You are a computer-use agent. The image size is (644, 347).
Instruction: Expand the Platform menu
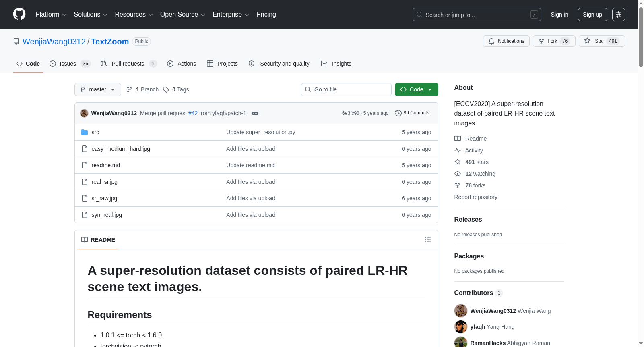coord(51,15)
